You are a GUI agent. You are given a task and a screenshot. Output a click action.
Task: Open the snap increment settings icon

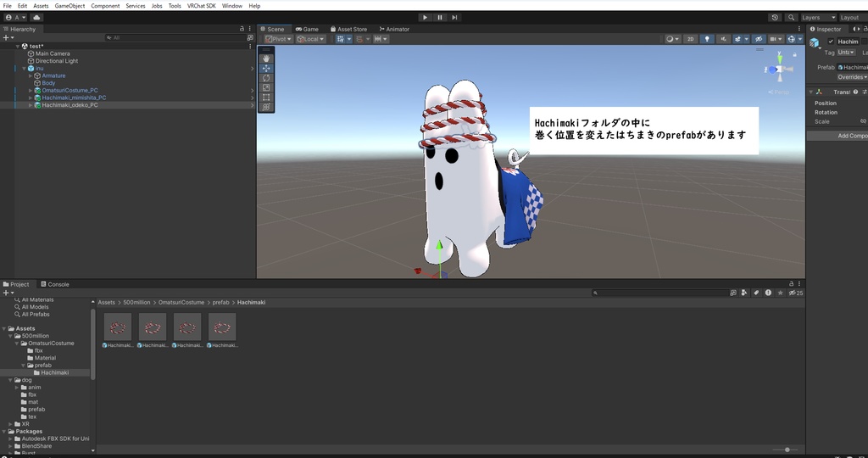pyautogui.click(x=381, y=39)
